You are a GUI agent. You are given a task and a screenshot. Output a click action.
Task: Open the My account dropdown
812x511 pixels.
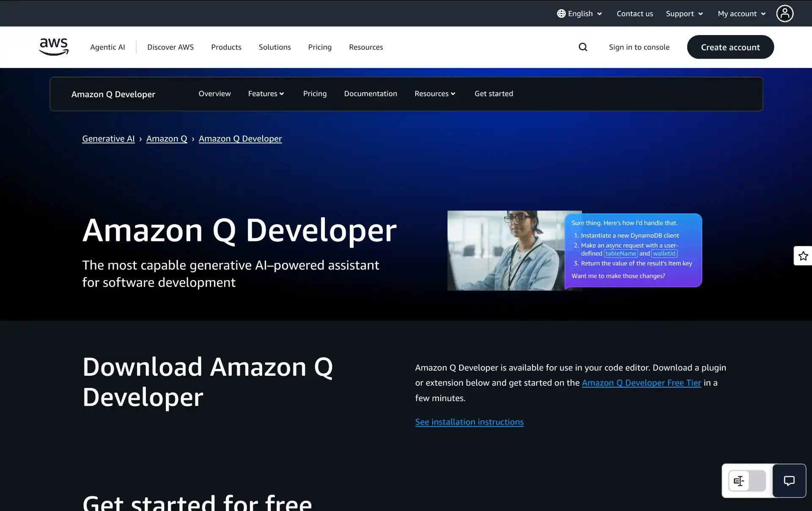[x=741, y=14]
